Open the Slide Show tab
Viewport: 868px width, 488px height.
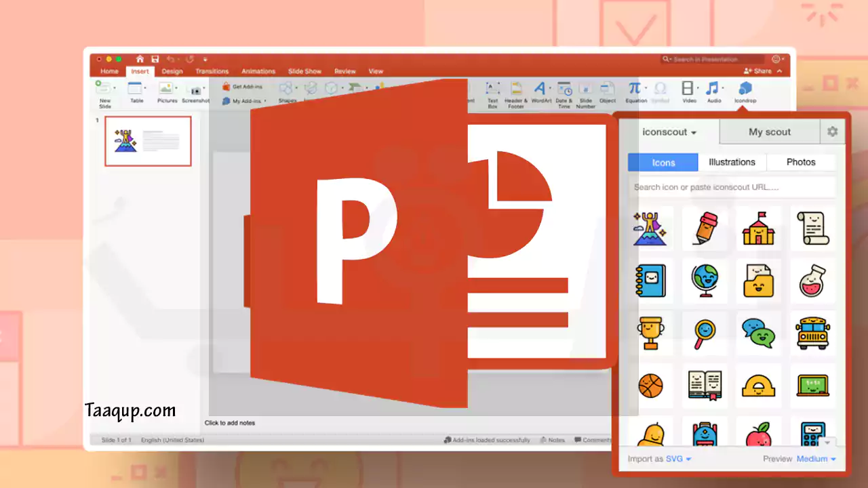(x=304, y=71)
